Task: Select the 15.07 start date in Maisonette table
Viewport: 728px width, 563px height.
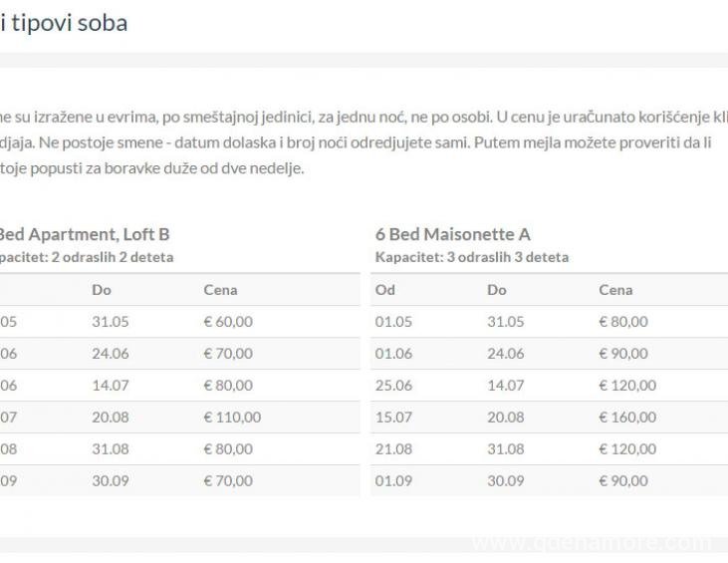Action: click(393, 417)
